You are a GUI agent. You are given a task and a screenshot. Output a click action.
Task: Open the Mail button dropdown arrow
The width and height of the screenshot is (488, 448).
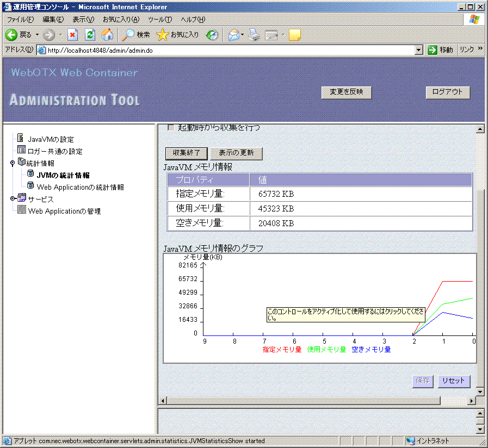(x=242, y=35)
